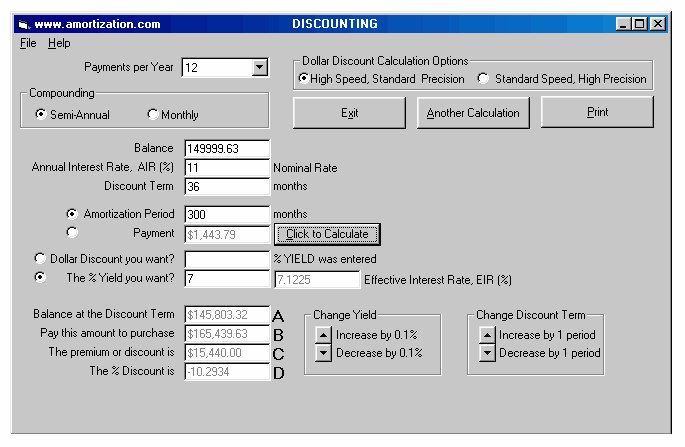Click the down arrow for Decrease yield by 0.1%
This screenshot has height=447, width=685.
click(x=323, y=353)
